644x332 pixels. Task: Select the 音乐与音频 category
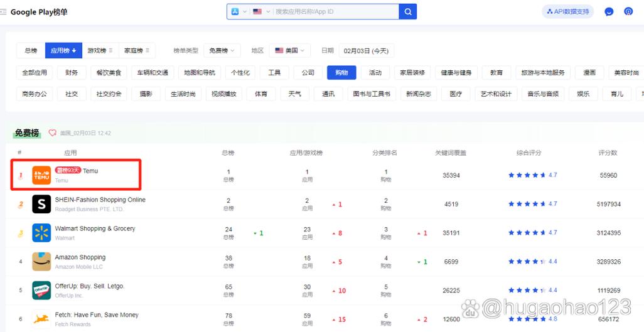(x=543, y=94)
